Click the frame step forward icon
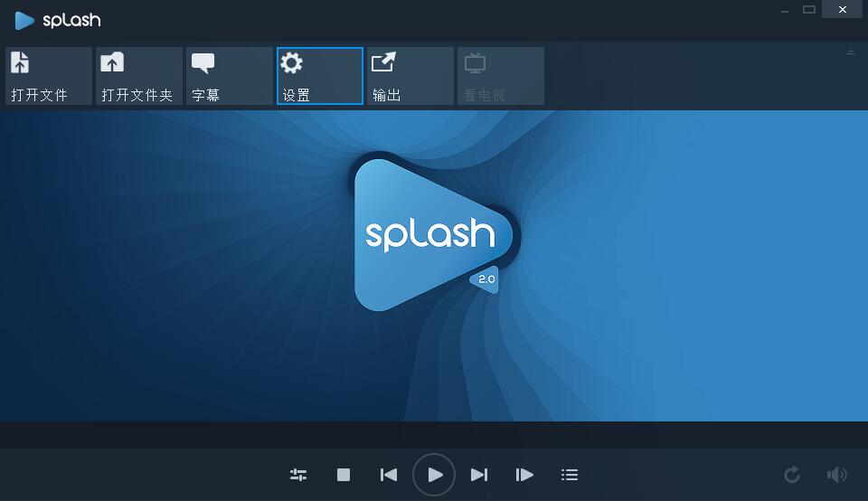Viewport: 868px width, 501px height. click(524, 475)
